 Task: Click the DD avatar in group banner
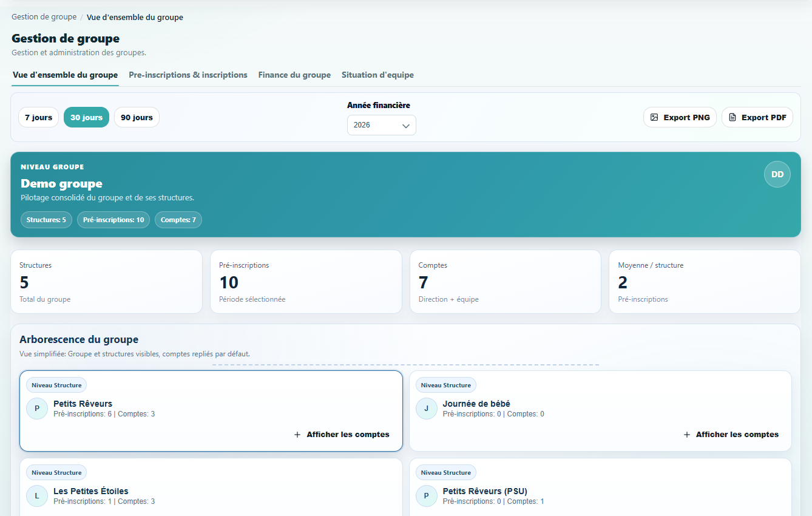(x=777, y=174)
